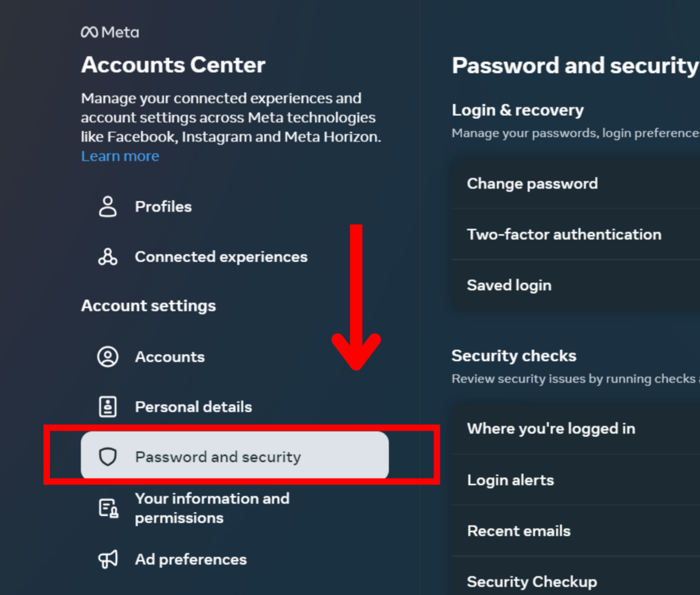Image resolution: width=700 pixels, height=595 pixels.
Task: Select Profiles from the sidebar
Action: click(x=163, y=207)
